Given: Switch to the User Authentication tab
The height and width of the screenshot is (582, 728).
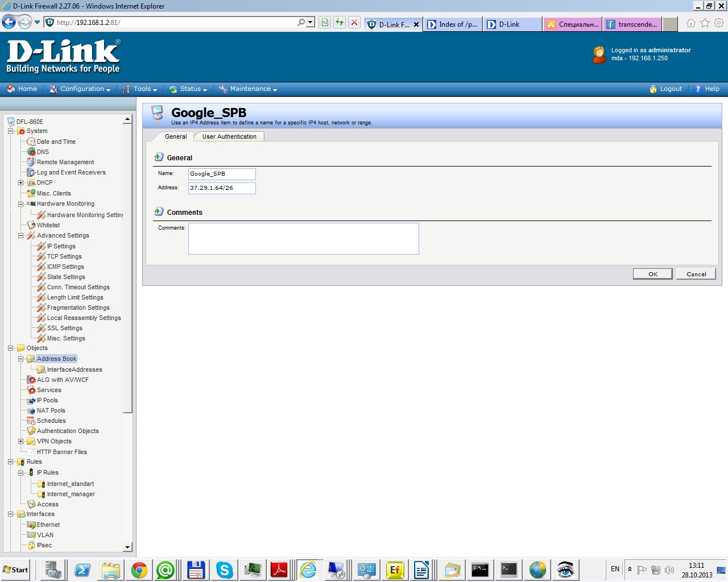Looking at the screenshot, I should pos(229,136).
